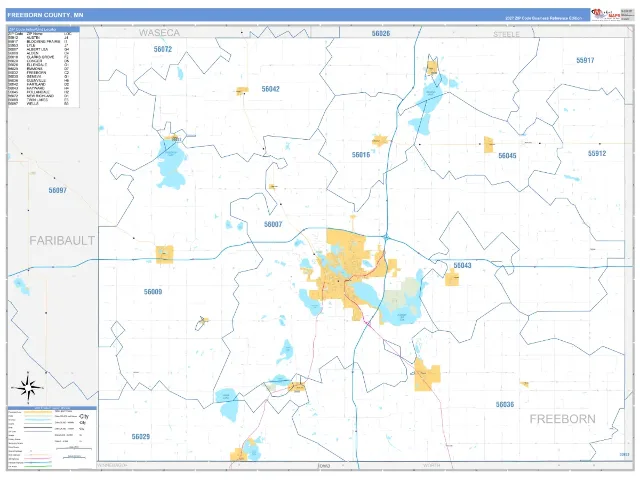Image resolution: width=640 pixels, height=480 pixels.
Task: Click the yellow swatch in the legend
Action: (x=38, y=412)
